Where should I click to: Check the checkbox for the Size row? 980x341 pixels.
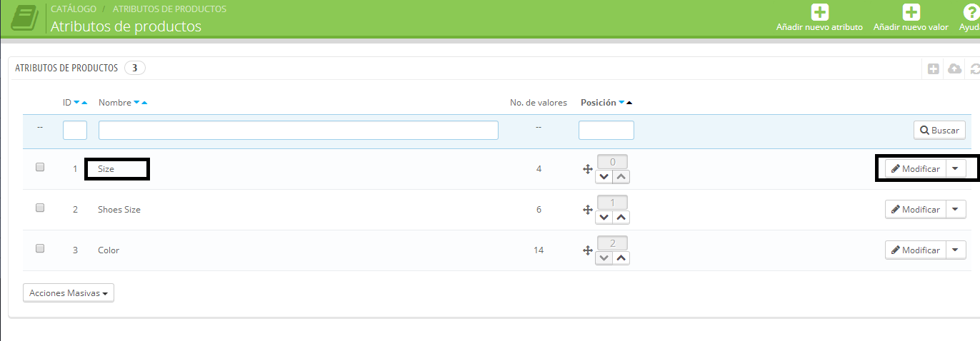(40, 167)
